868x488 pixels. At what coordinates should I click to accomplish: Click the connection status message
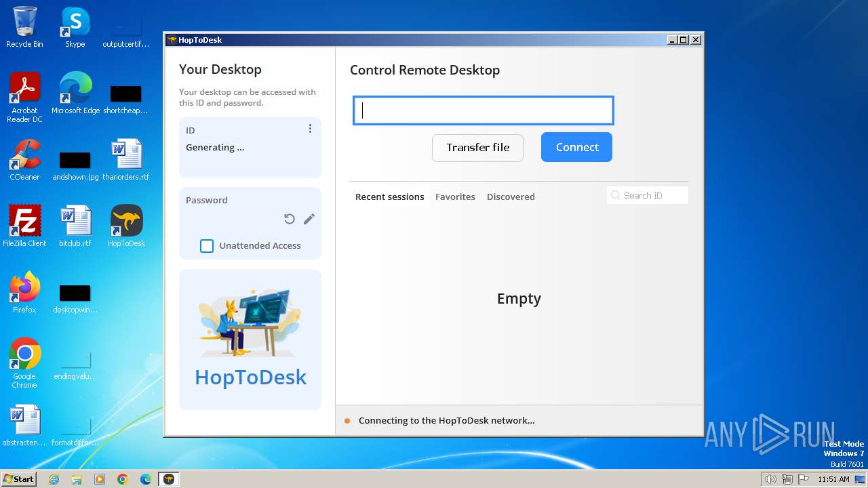447,420
